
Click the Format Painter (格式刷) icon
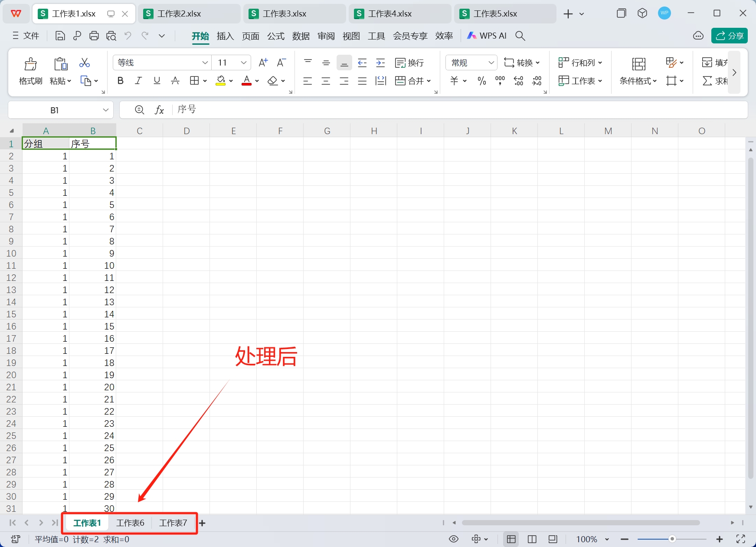30,64
